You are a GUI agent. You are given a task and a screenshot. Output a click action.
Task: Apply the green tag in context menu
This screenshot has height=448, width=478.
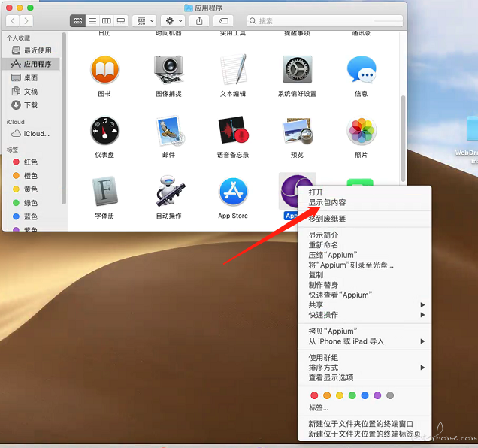click(352, 395)
